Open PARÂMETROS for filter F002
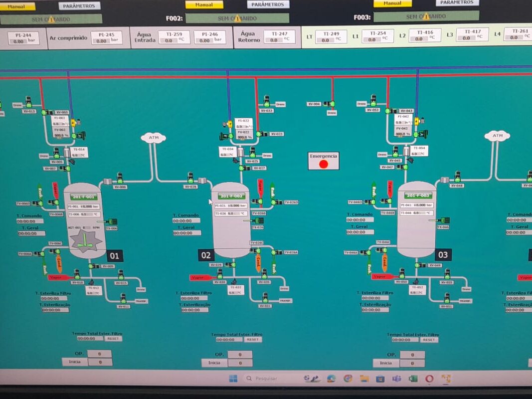The image size is (532, 399). coord(268,4)
